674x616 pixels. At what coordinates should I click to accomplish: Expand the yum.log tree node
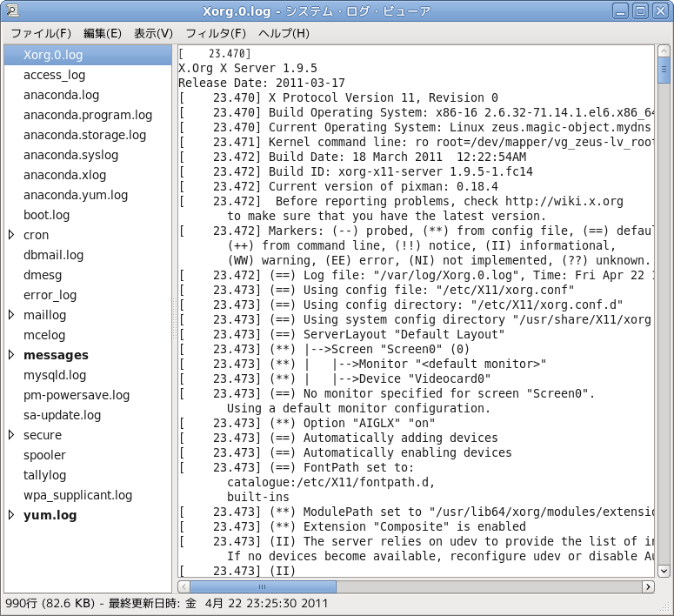11,515
